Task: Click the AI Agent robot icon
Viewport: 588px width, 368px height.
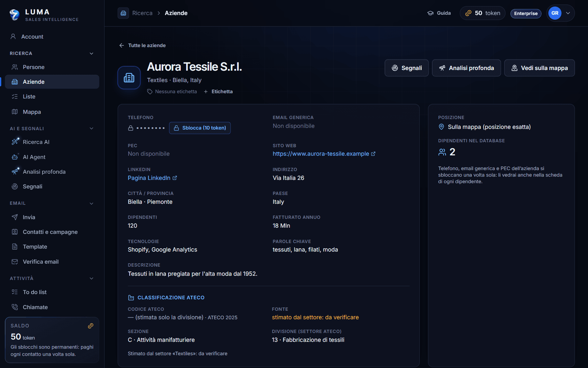Action: 15,157
